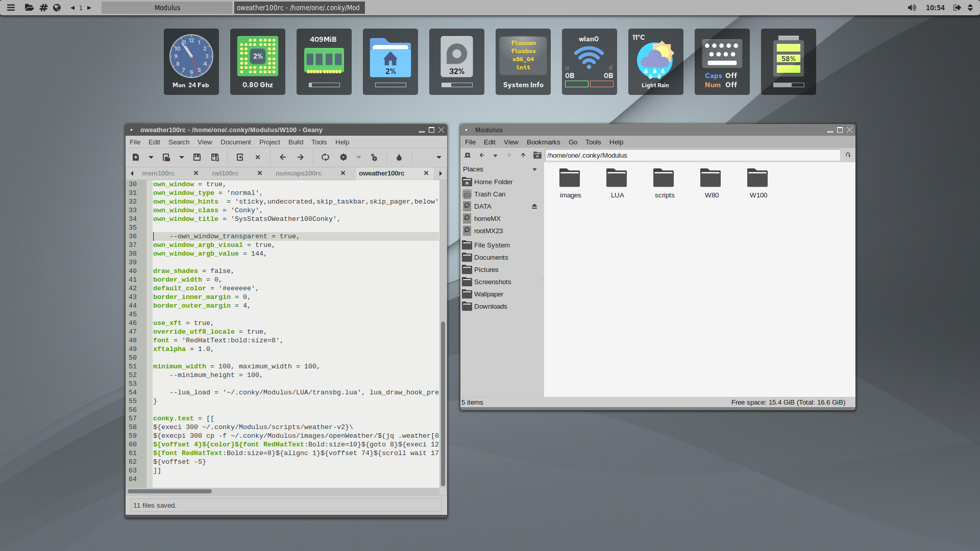
Task: Click the Open file icon in Geany
Action: click(166, 158)
